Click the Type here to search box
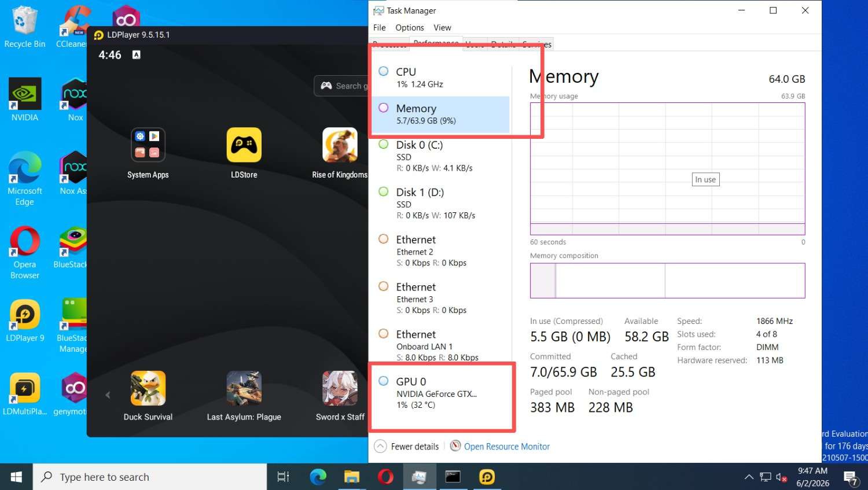Viewport: 868px width, 490px height. point(150,477)
